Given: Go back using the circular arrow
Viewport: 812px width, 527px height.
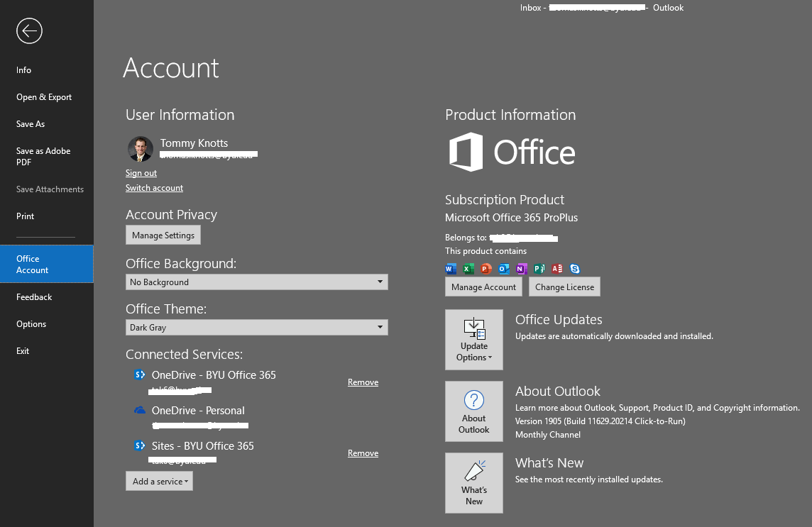Looking at the screenshot, I should [29, 31].
